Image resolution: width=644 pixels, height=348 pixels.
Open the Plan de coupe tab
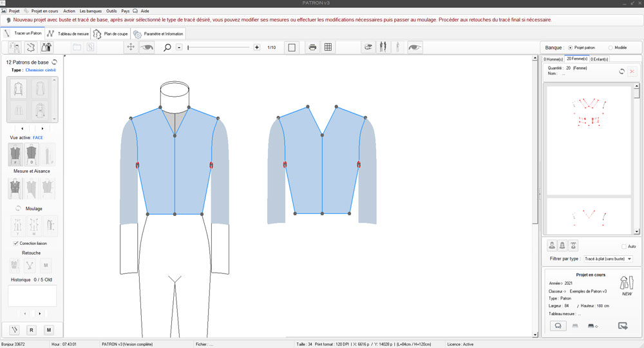tap(111, 34)
